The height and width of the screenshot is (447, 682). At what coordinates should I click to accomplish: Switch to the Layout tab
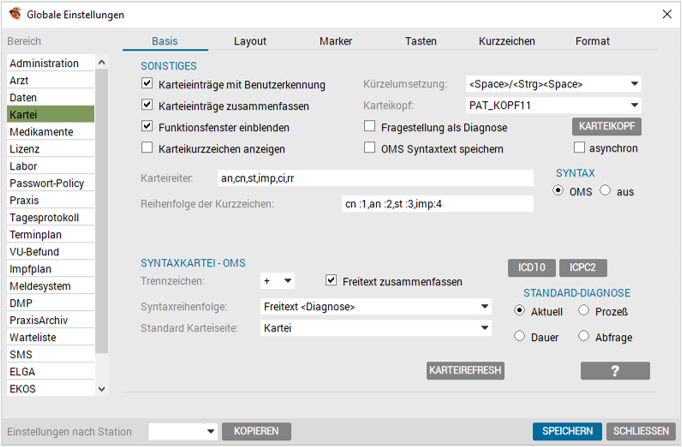(250, 41)
